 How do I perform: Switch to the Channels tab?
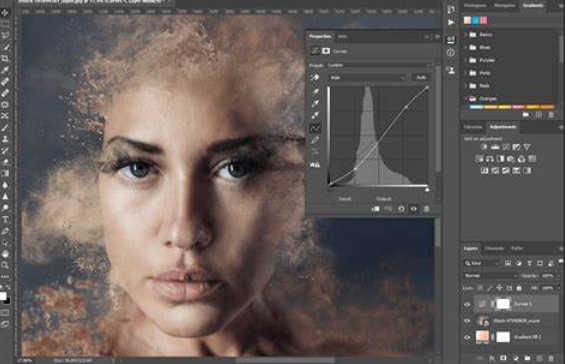[x=494, y=248]
